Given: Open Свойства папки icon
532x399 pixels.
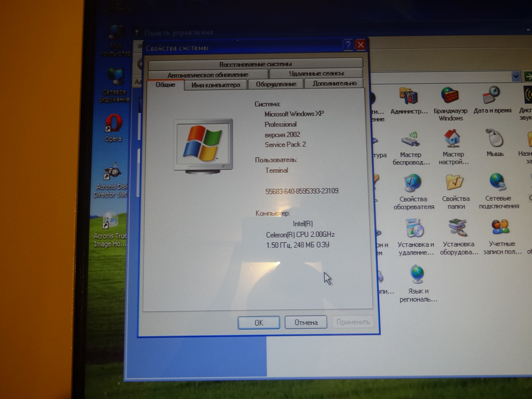Looking at the screenshot, I should pyautogui.click(x=454, y=183).
